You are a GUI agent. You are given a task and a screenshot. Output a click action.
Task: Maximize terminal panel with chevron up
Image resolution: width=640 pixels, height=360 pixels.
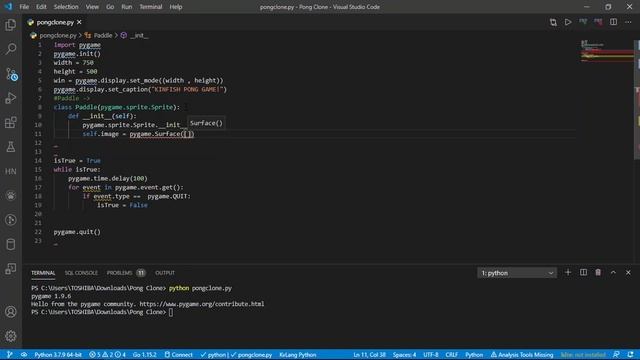point(613,272)
